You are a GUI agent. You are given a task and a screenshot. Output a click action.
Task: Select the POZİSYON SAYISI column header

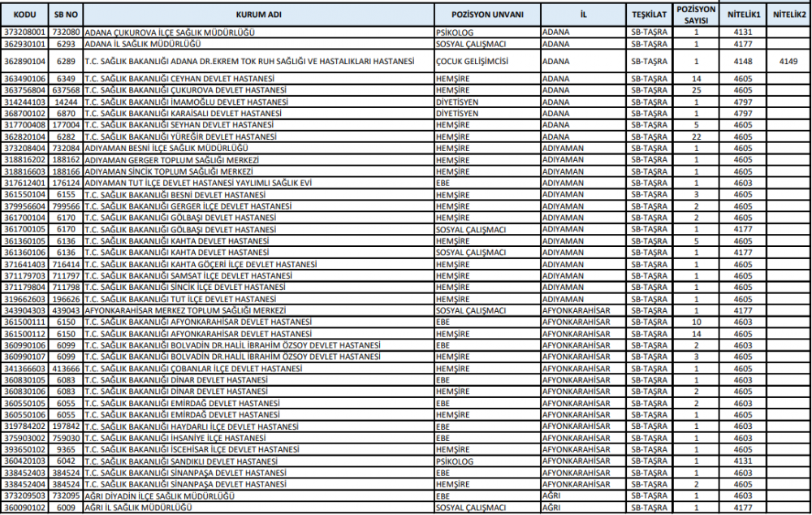point(696,15)
